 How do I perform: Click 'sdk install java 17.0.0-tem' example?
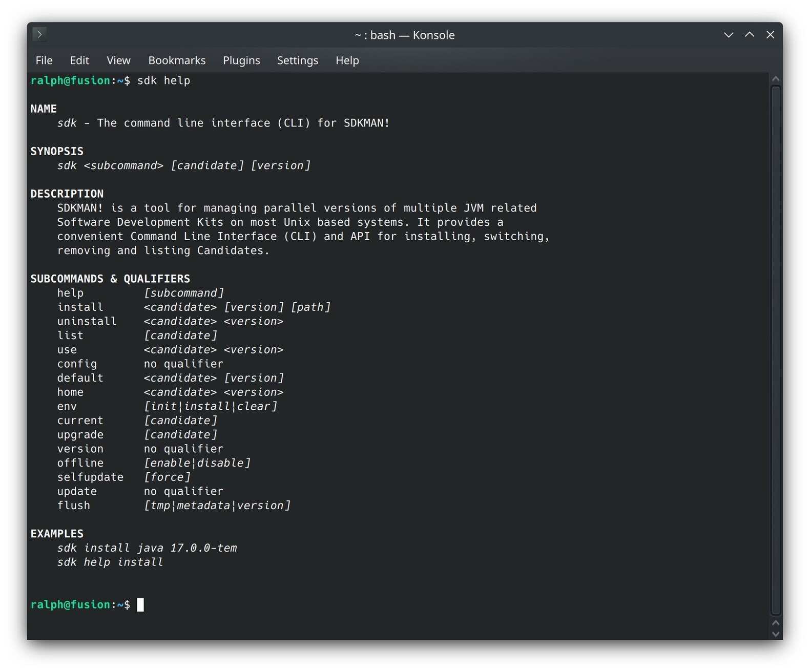[147, 548]
